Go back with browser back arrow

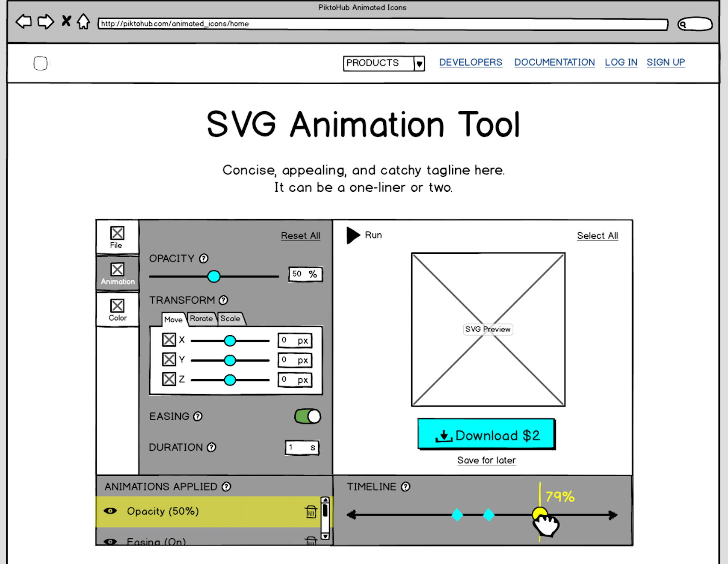click(x=24, y=21)
